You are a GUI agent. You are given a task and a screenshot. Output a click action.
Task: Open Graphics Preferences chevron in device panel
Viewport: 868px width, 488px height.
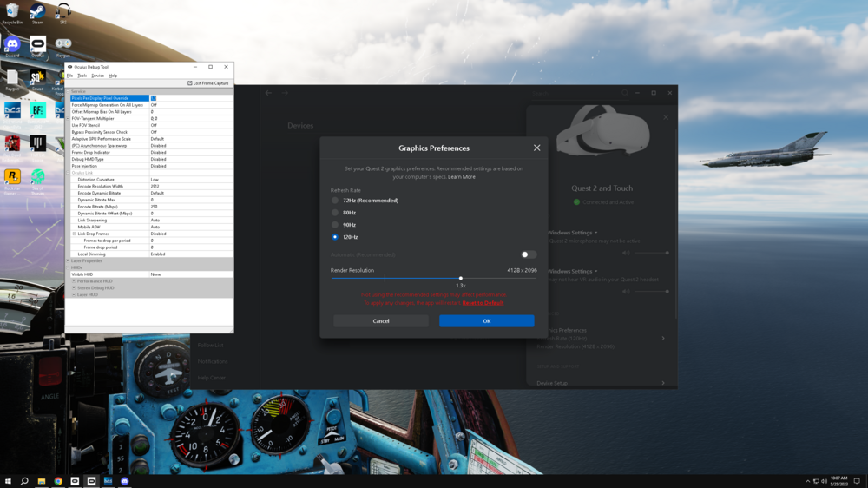coord(663,339)
